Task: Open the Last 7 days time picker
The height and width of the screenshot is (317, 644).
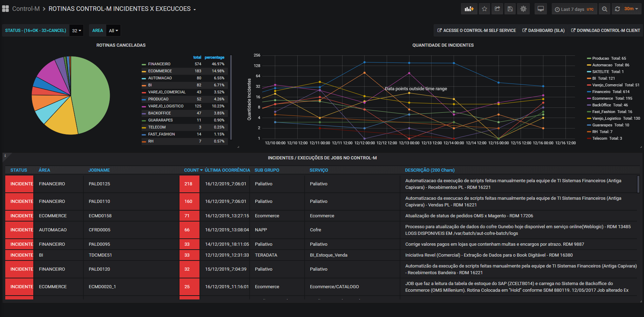Action: (x=575, y=9)
